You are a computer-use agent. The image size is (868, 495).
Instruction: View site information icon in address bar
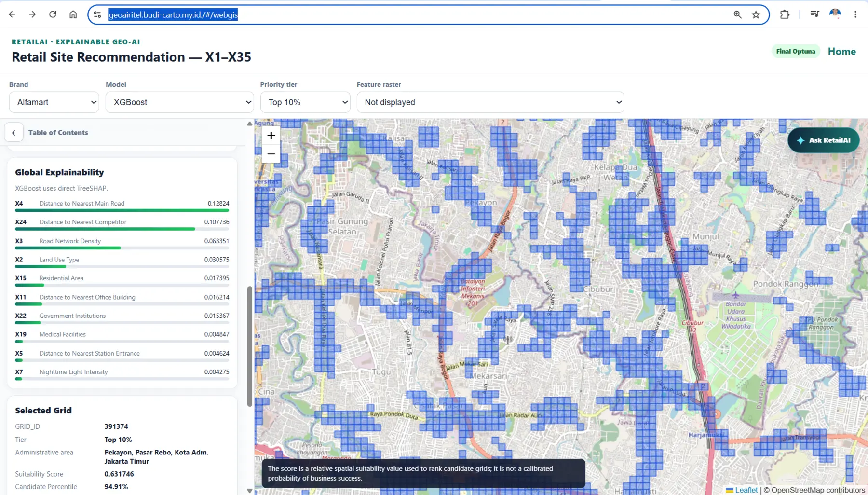[x=97, y=14]
